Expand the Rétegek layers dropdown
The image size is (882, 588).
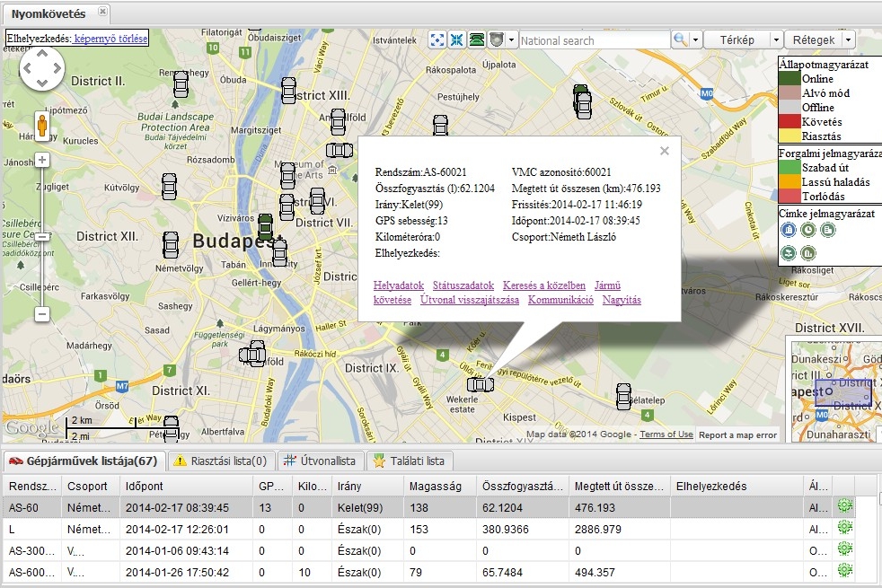tap(848, 40)
